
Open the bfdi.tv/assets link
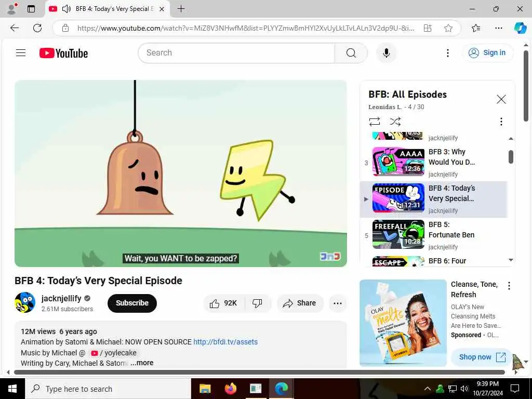tap(225, 342)
